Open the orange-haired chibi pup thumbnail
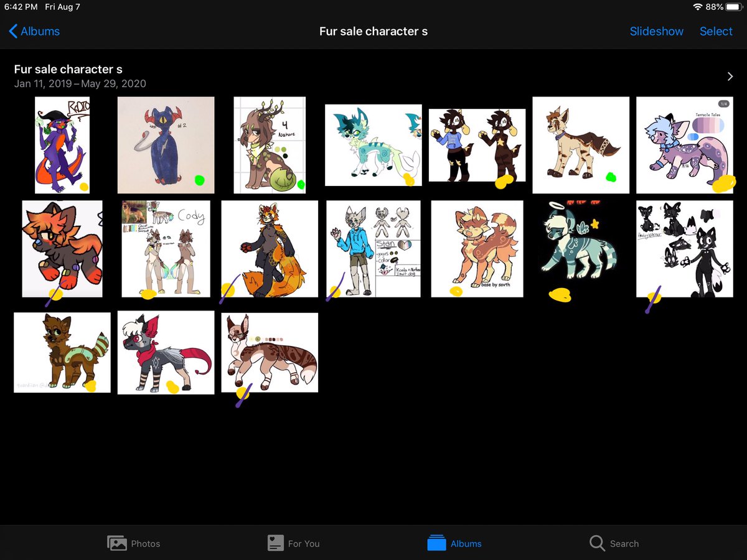Image resolution: width=747 pixels, height=560 pixels. tap(62, 249)
